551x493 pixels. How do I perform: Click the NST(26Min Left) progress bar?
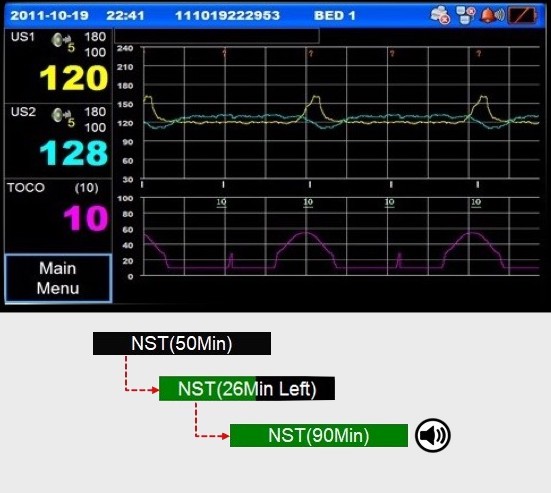coord(247,389)
